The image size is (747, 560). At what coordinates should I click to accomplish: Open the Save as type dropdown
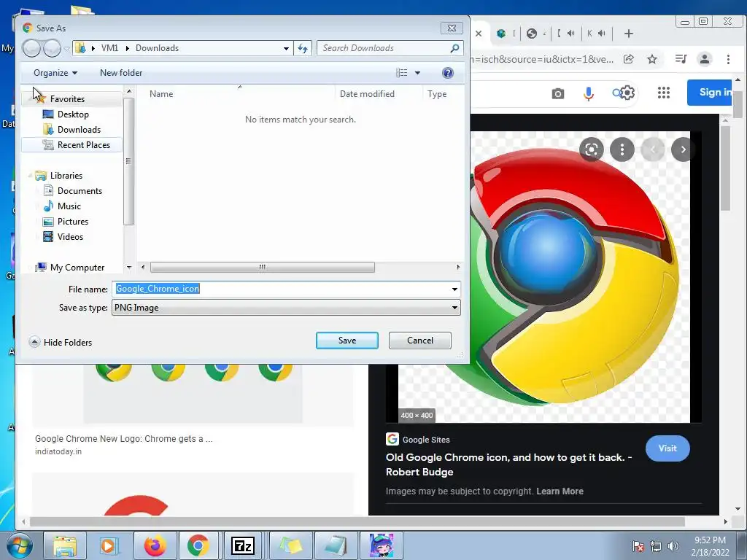tap(455, 308)
